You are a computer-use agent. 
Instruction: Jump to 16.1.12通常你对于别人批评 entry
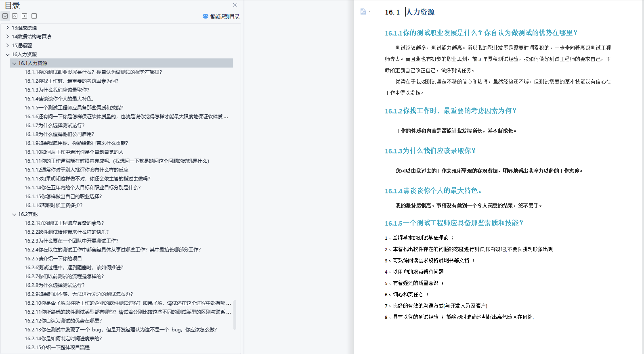pyautogui.click(x=77, y=170)
